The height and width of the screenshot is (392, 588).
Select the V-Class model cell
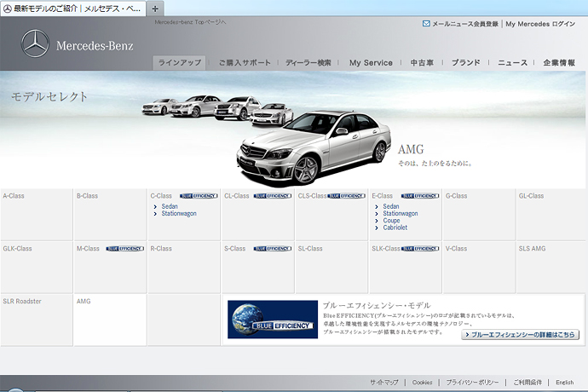click(x=479, y=267)
